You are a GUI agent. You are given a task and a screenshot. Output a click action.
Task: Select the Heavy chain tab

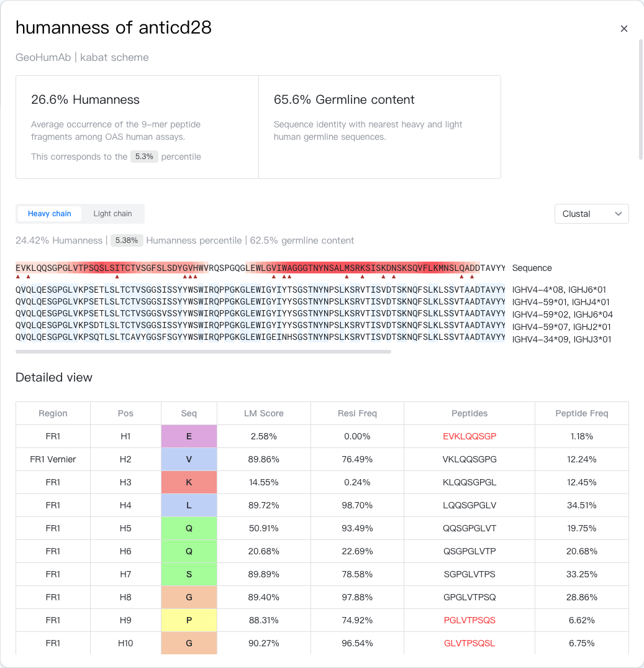tap(50, 214)
